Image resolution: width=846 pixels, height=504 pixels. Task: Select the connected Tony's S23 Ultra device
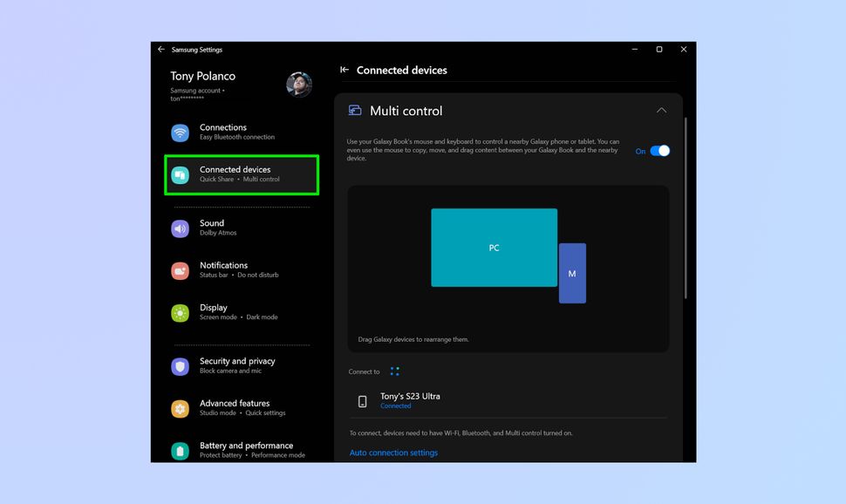pos(410,400)
